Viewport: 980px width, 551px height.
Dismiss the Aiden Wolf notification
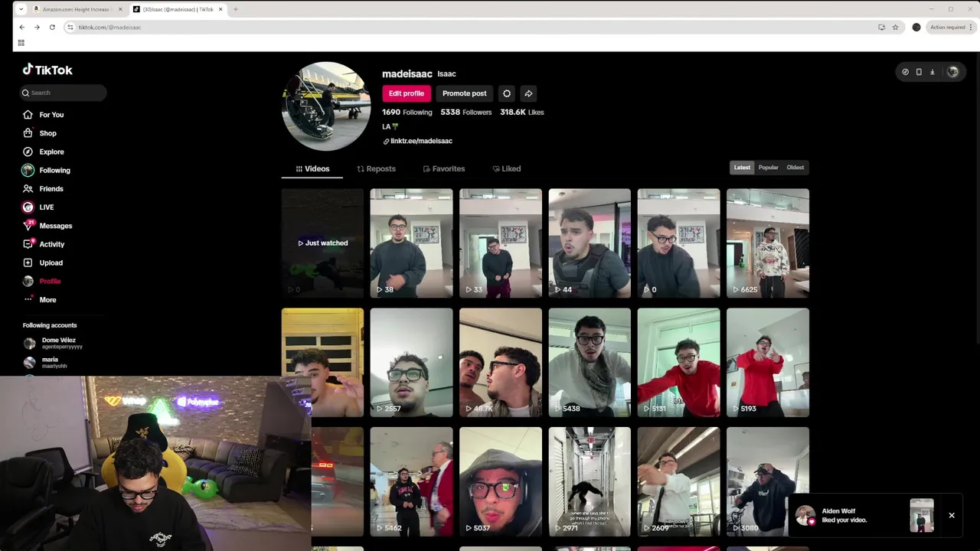(x=952, y=516)
